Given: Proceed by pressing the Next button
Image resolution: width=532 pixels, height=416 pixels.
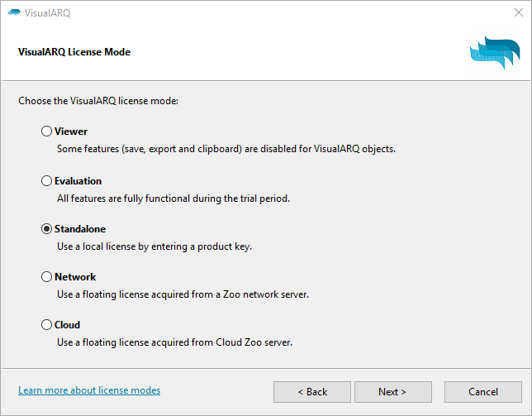Looking at the screenshot, I should coord(392,392).
